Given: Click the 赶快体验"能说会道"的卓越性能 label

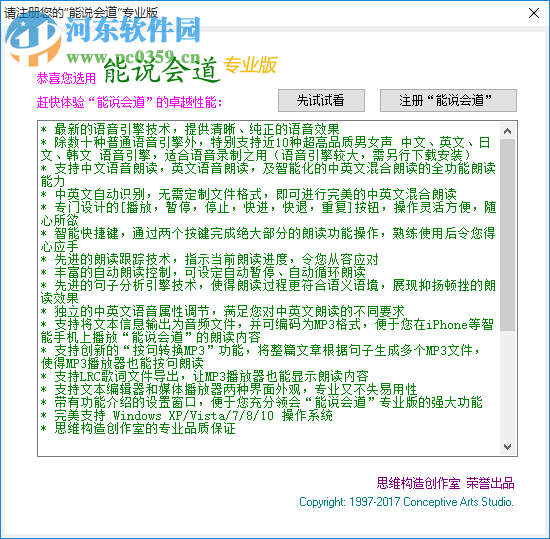Looking at the screenshot, I should click(129, 102).
